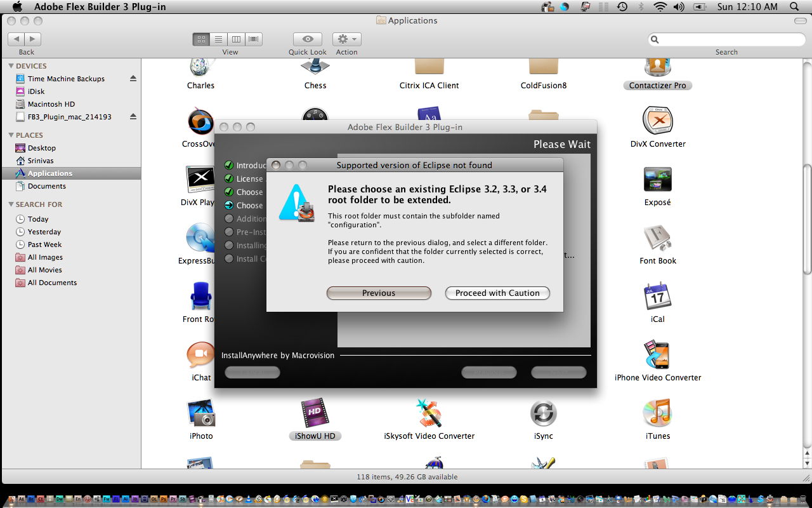Click the Quick Look button
Screen dimensions: 812x508
point(308,39)
